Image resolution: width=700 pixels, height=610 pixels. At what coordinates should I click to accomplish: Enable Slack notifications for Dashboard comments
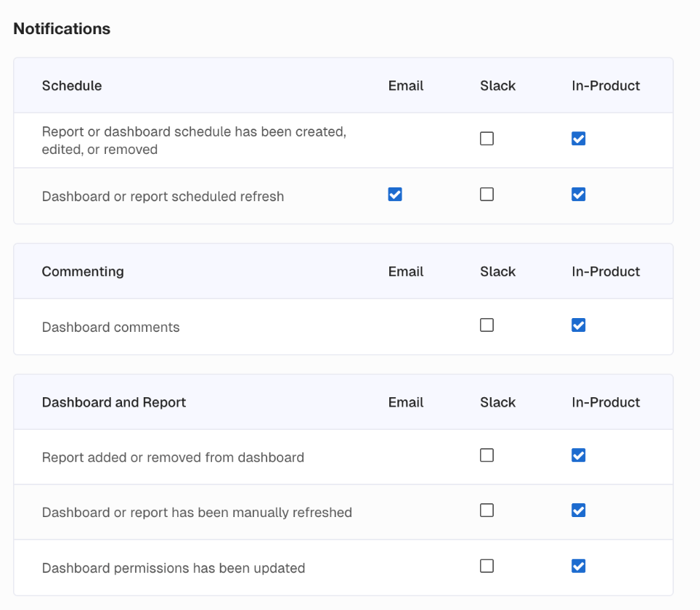click(487, 325)
